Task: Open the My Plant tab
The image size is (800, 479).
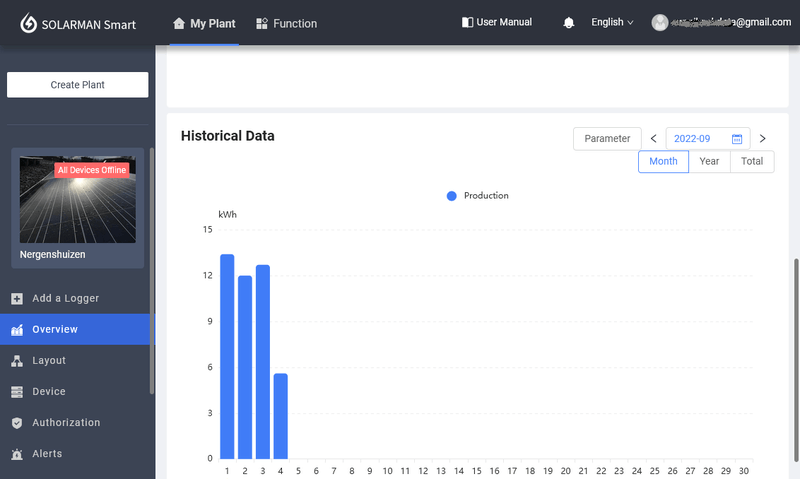Action: (204, 23)
